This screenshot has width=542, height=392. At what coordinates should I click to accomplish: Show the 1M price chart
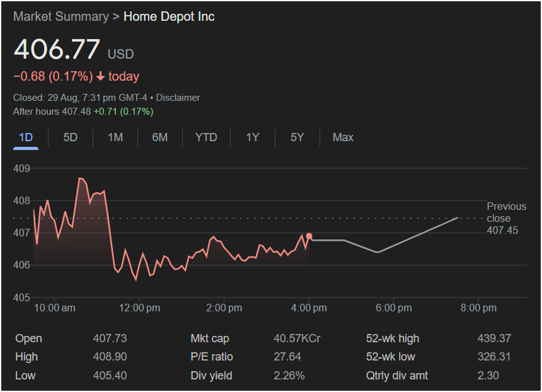coord(115,137)
